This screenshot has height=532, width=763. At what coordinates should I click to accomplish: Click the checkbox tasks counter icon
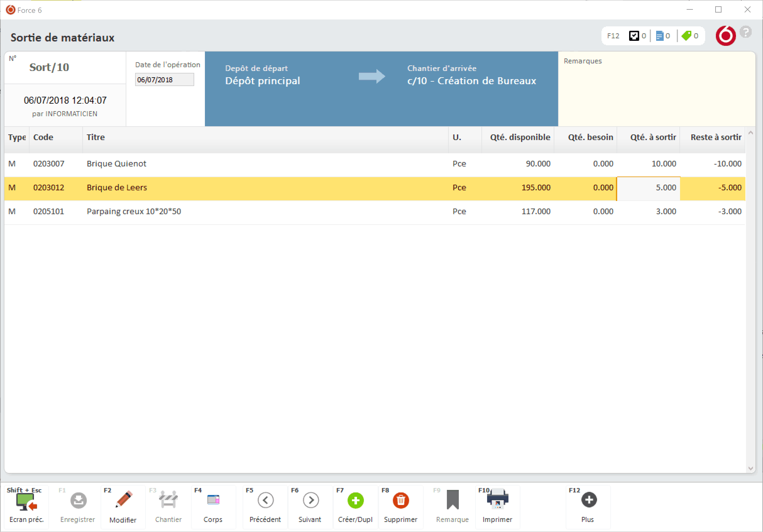634,36
